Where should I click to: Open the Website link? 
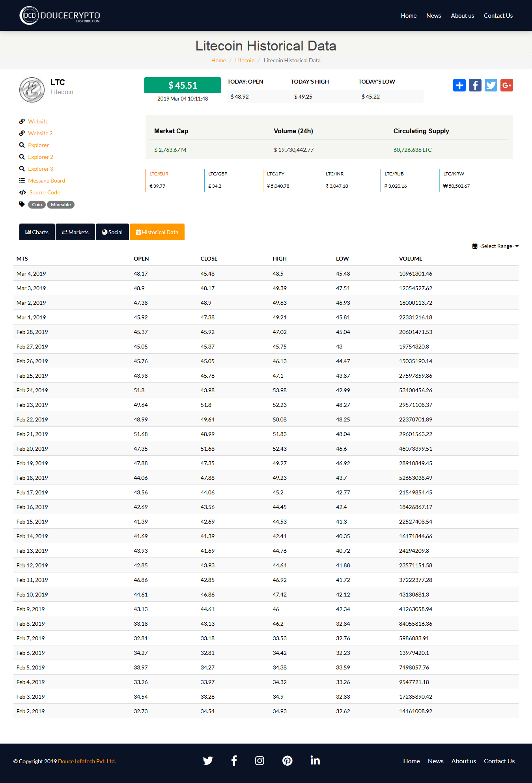pos(38,121)
